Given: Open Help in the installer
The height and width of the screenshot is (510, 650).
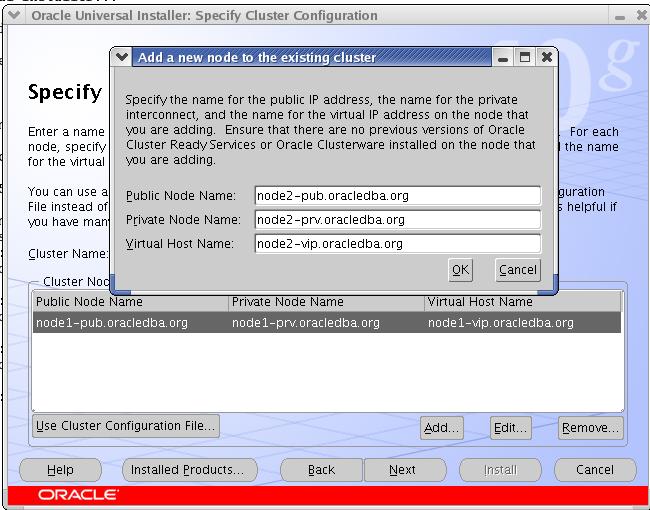Looking at the screenshot, I should (60, 470).
